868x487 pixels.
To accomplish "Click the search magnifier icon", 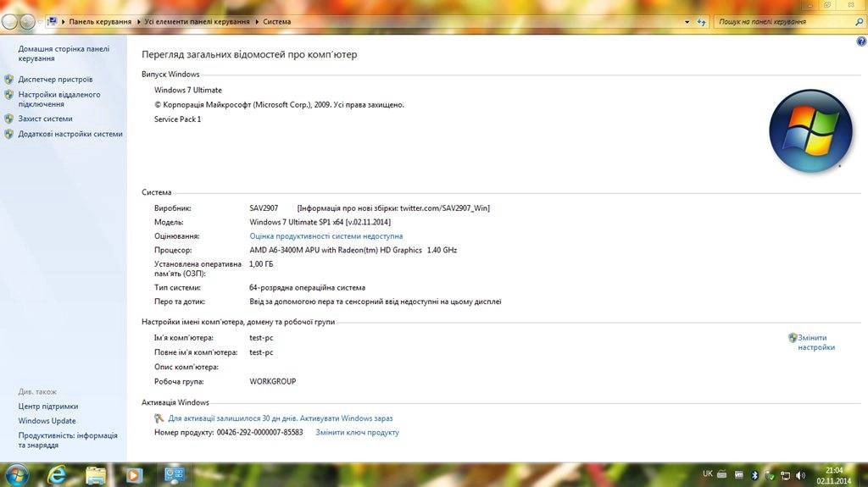I will [x=860, y=21].
